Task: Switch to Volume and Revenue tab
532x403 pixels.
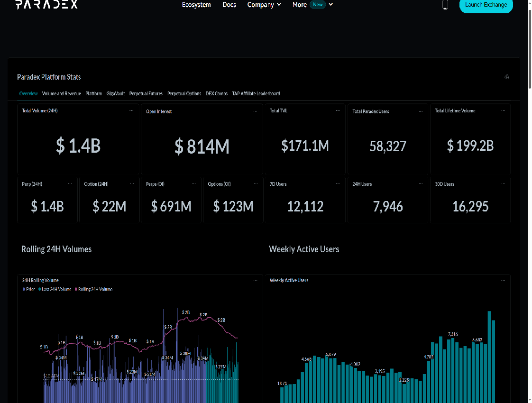Action: (x=62, y=93)
